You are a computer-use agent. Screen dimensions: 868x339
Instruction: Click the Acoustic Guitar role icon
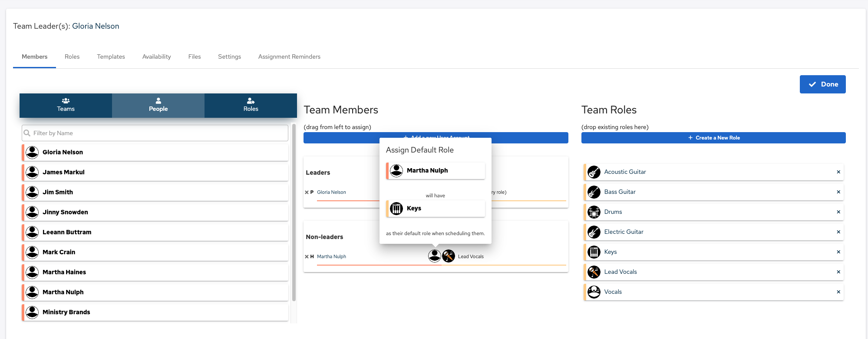(x=594, y=172)
